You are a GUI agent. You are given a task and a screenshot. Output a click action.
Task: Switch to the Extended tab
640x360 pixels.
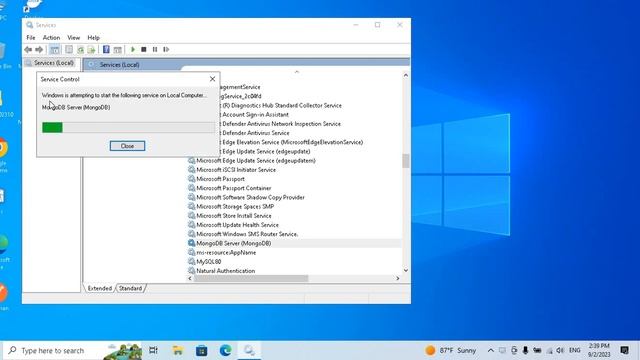point(100,288)
